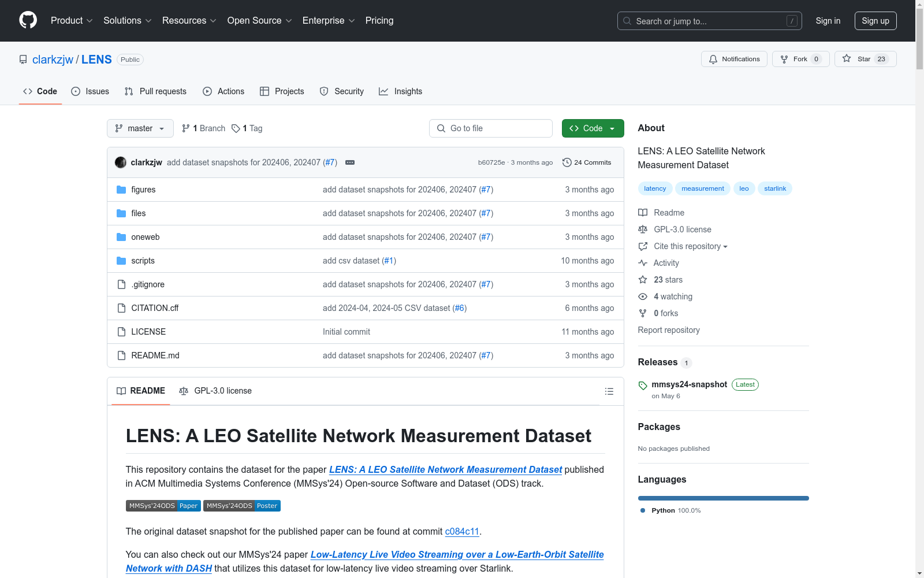Click Report repository
Viewport: 924px width, 578px height.
pyautogui.click(x=669, y=330)
